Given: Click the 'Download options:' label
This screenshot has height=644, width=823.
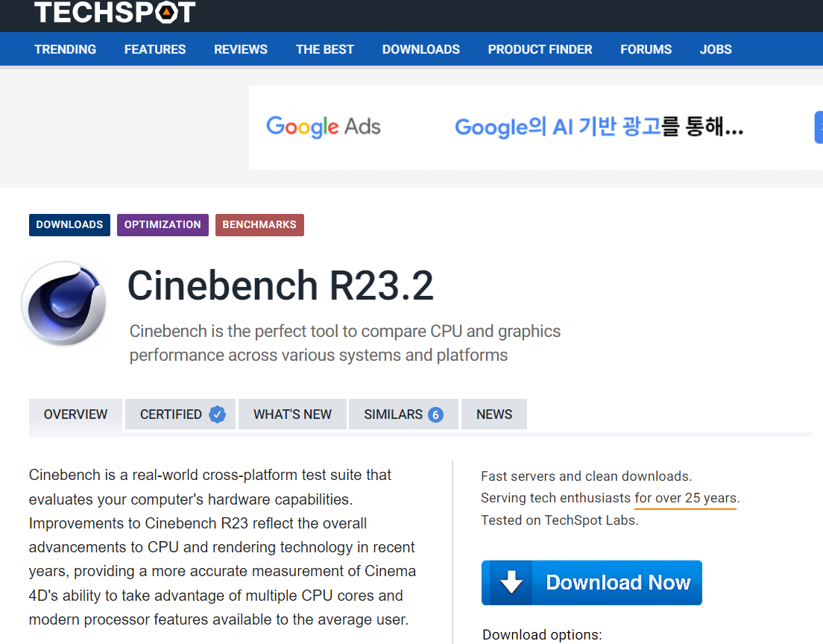Looking at the screenshot, I should click(542, 634).
